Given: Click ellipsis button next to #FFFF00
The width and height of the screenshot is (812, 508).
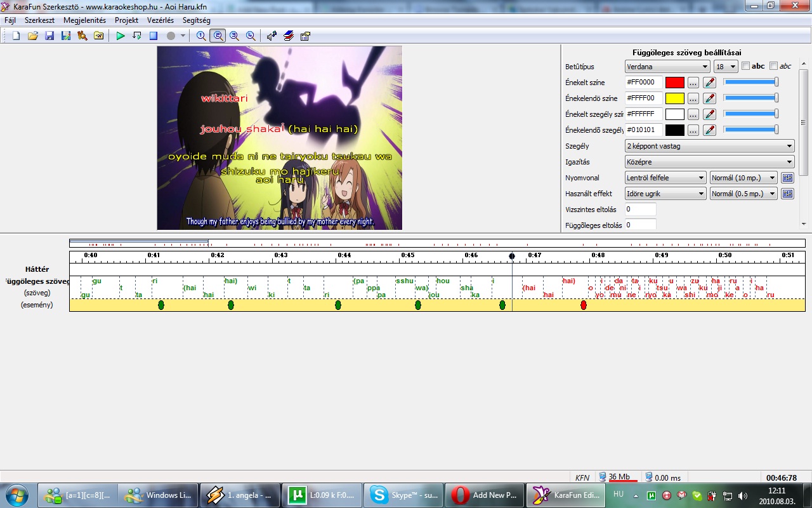Looking at the screenshot, I should (693, 98).
